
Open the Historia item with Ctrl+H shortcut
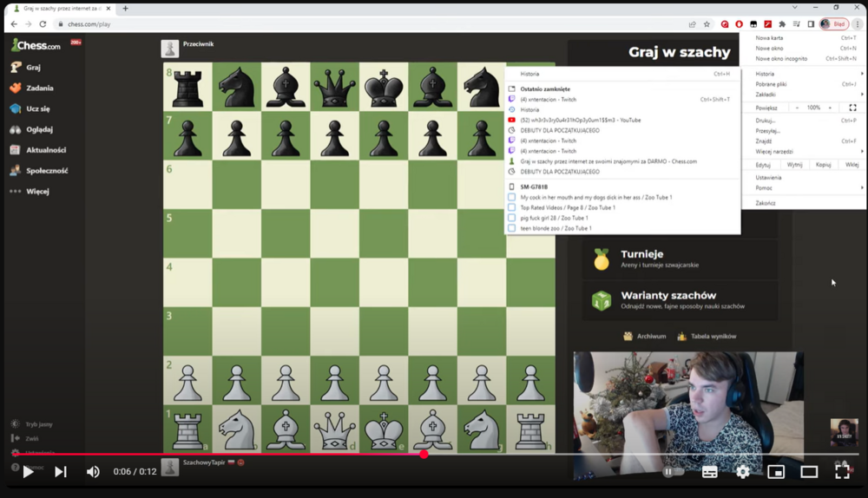622,74
